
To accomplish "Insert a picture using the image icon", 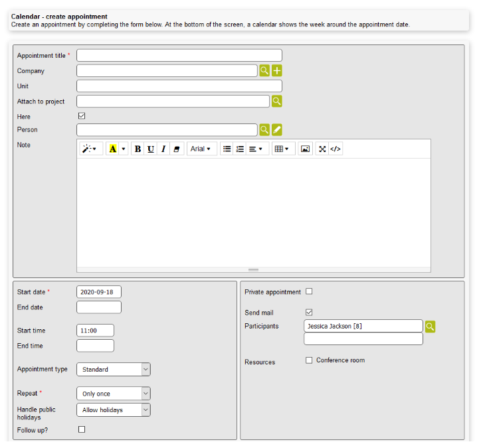I will [x=305, y=149].
